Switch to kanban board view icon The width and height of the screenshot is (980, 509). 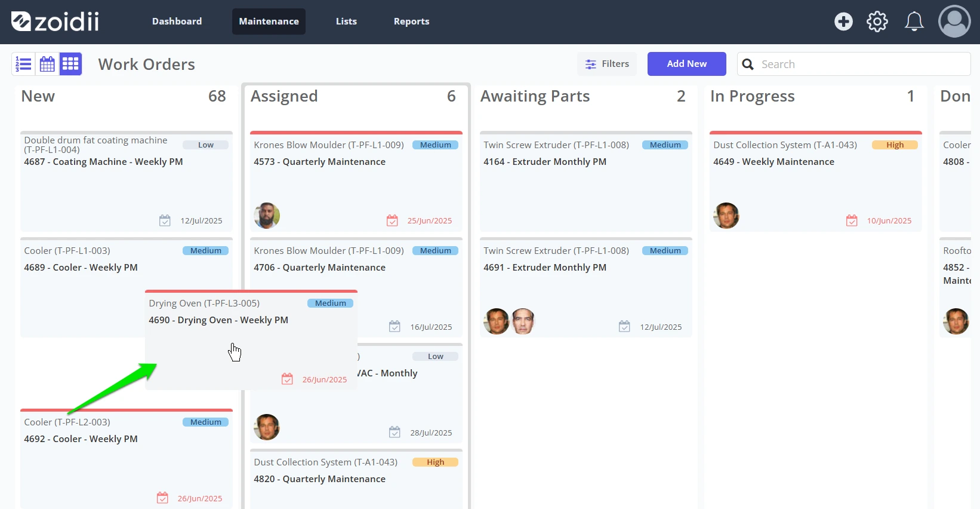[x=70, y=64]
